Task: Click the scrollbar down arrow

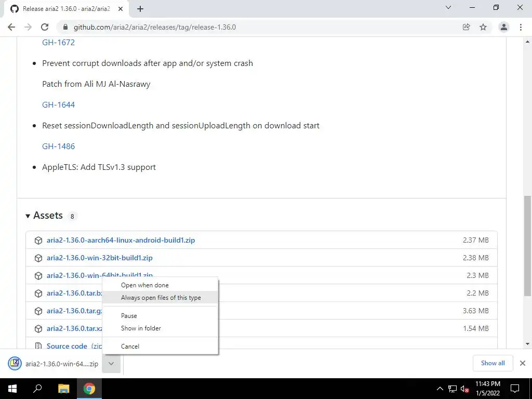Action: [528, 344]
